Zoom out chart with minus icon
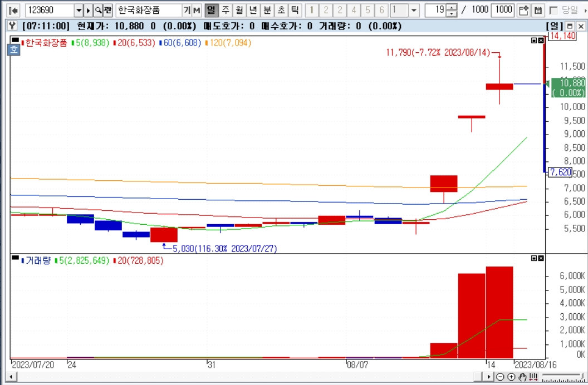This screenshot has height=385, width=588. click(500, 377)
